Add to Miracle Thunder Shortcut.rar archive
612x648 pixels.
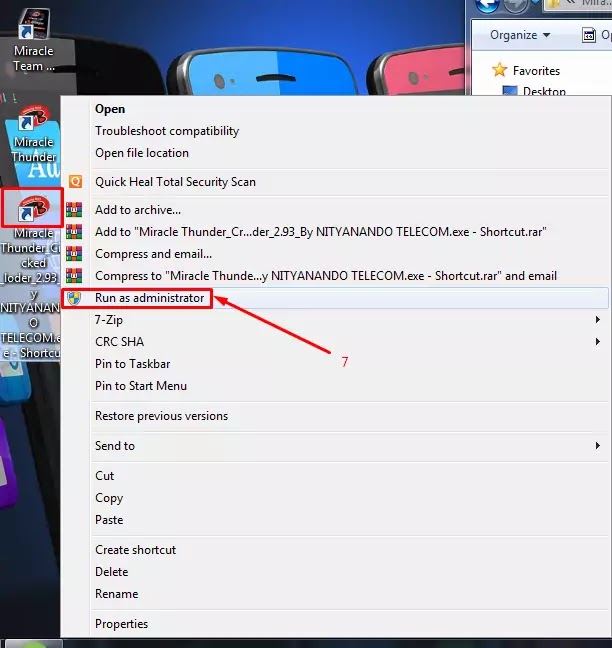[321, 232]
